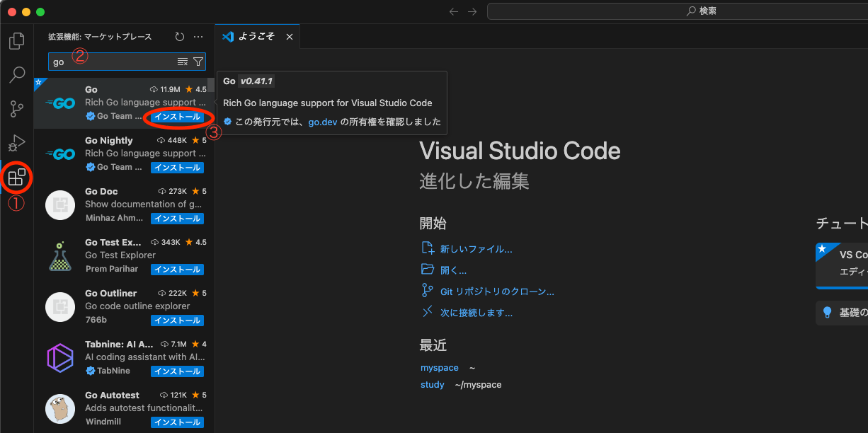Go forward with the navigation arrow
This screenshot has width=868, height=433.
click(473, 11)
